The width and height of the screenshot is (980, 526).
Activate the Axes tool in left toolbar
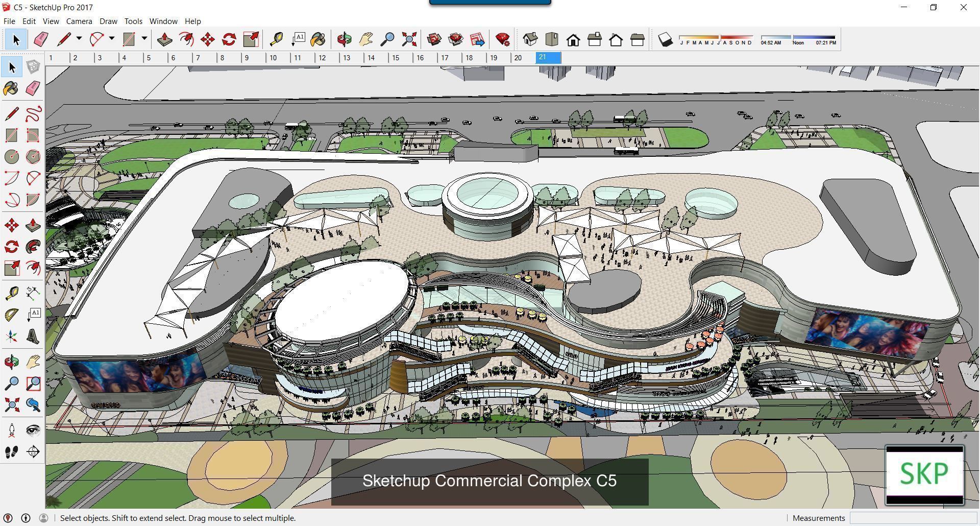point(11,336)
